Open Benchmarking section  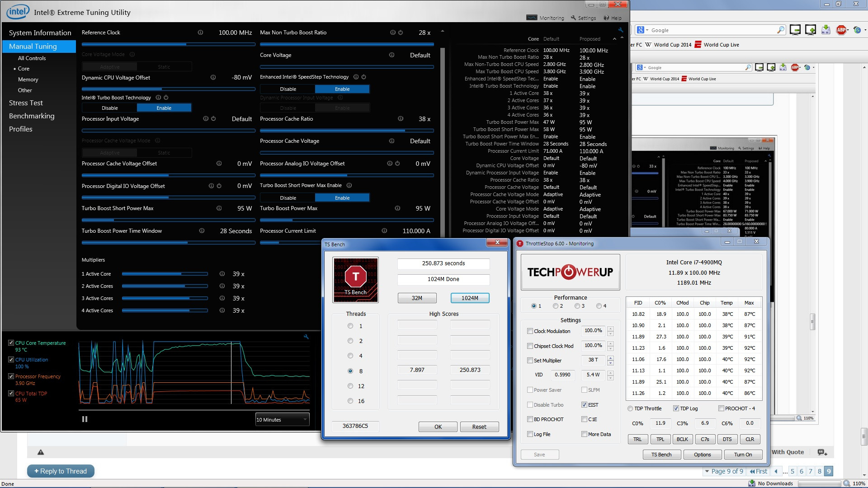(x=32, y=116)
